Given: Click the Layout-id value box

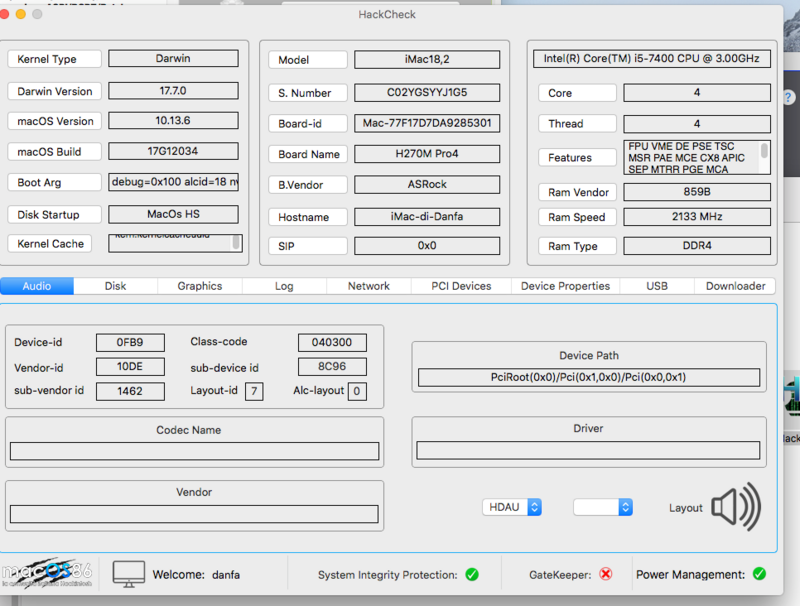Looking at the screenshot, I should pyautogui.click(x=254, y=391).
